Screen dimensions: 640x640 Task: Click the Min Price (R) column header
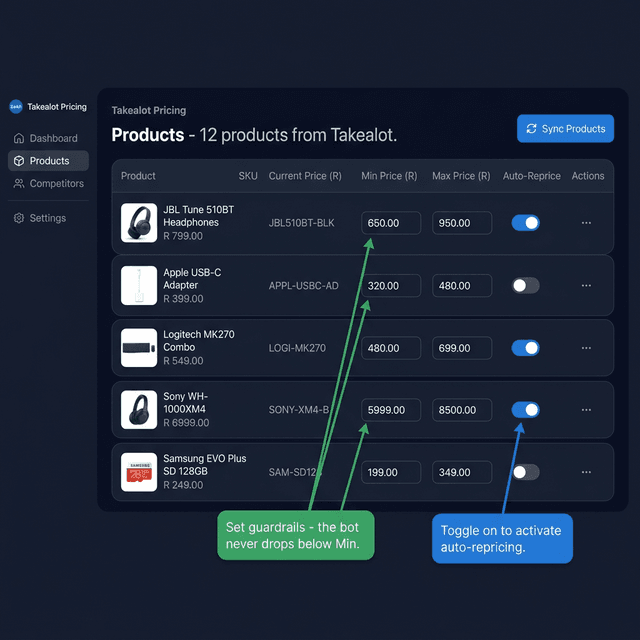point(389,176)
